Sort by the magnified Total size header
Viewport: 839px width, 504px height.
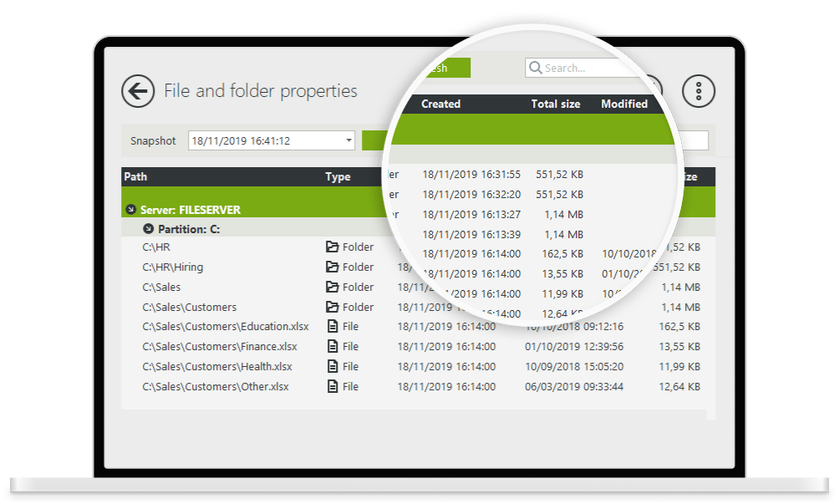[x=556, y=104]
